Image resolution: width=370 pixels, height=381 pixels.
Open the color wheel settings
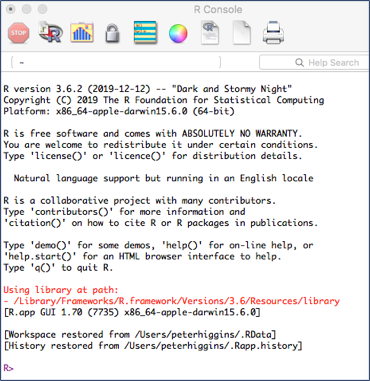coord(178,33)
